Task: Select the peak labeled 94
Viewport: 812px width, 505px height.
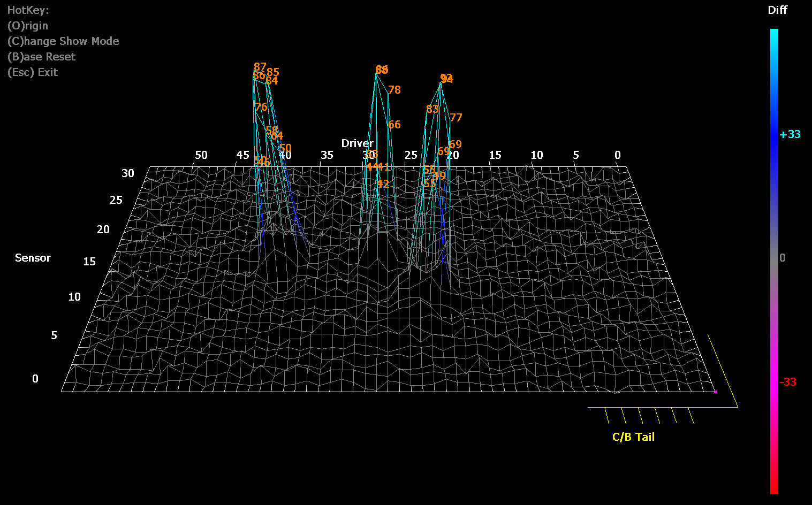Action: (x=448, y=79)
